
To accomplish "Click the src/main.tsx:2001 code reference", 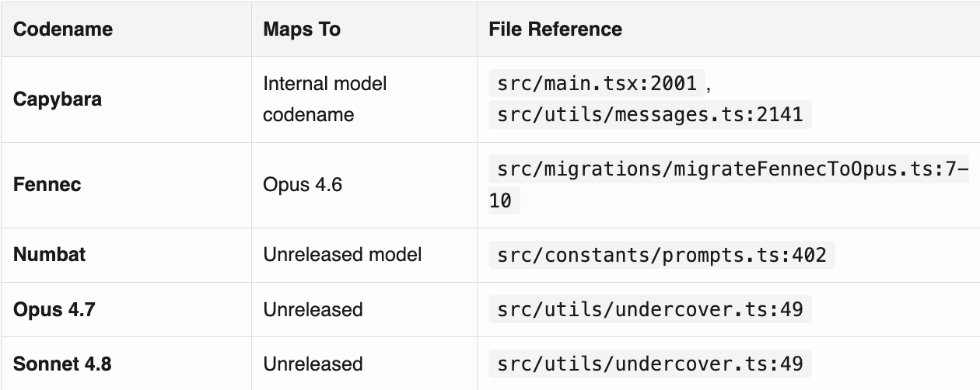I will pyautogui.click(x=597, y=83).
